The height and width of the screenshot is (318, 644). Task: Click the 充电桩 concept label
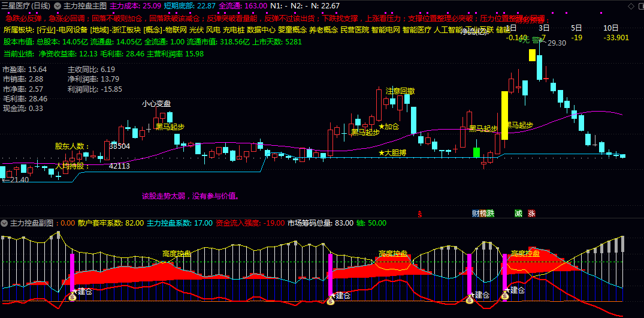(233, 30)
